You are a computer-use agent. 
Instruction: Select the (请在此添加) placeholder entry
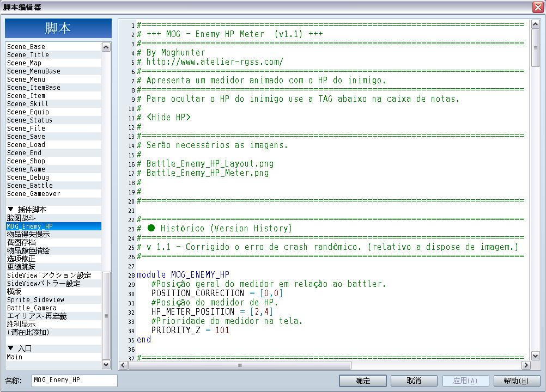pos(53,332)
